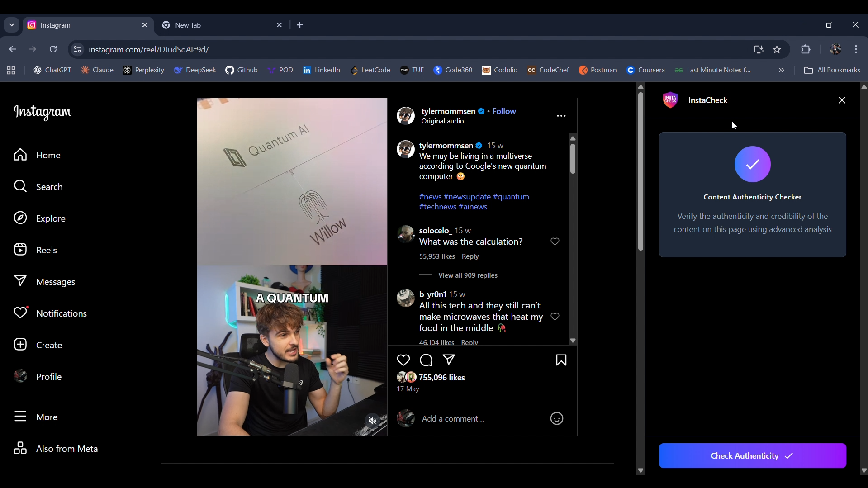Unmute the reel audio

[372, 421]
